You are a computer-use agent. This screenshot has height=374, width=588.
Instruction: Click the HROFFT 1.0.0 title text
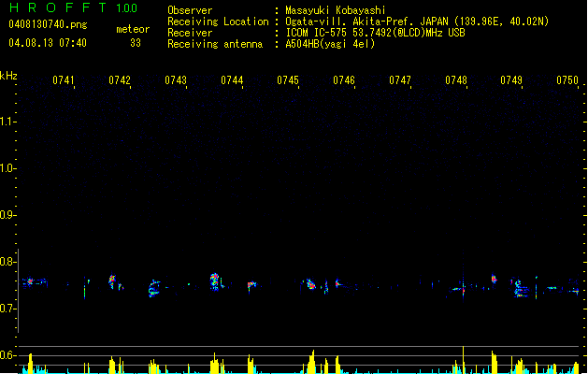(74, 7)
